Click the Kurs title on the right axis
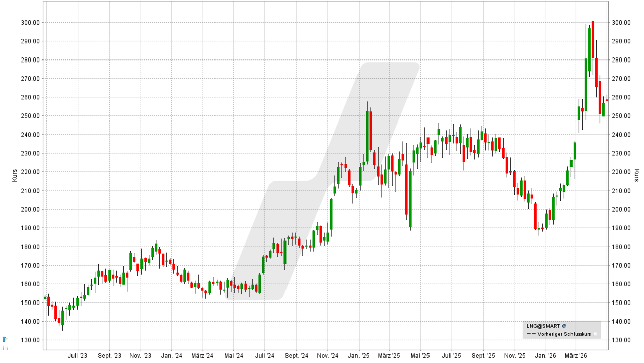Screen dimensions: 644x363 (x=636, y=176)
